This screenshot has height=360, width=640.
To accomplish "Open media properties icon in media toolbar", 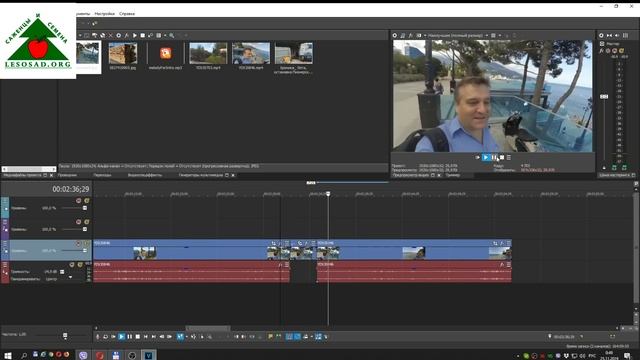I will coord(119,36).
